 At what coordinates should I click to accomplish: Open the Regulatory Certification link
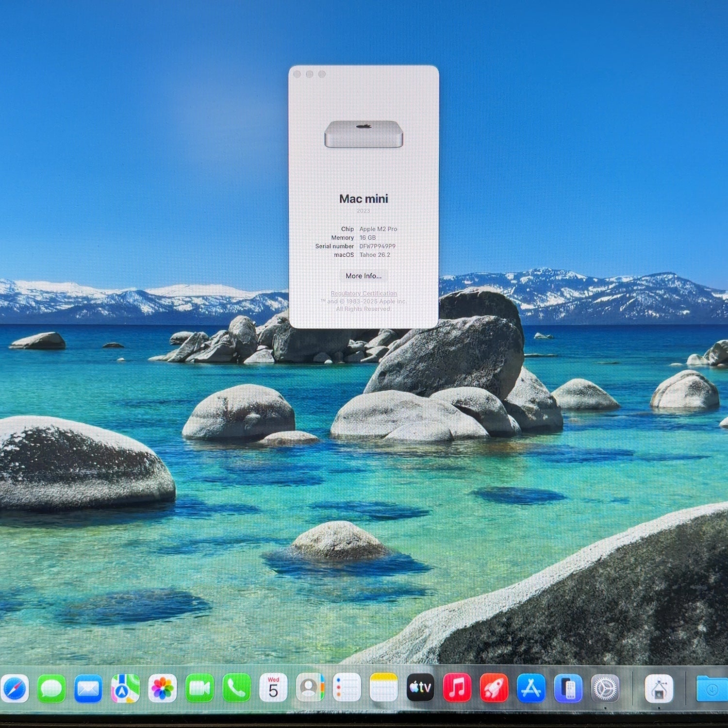(364, 294)
